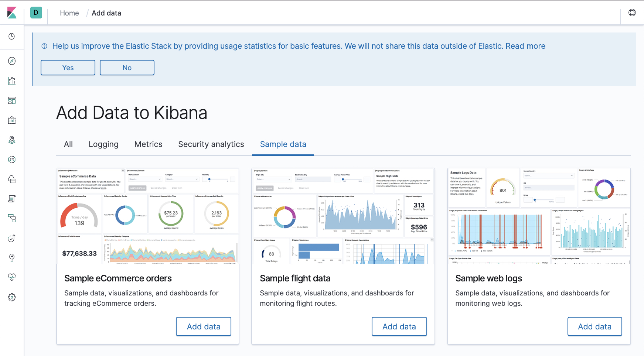Open the Security analytics tab
The image size is (644, 356).
[211, 144]
